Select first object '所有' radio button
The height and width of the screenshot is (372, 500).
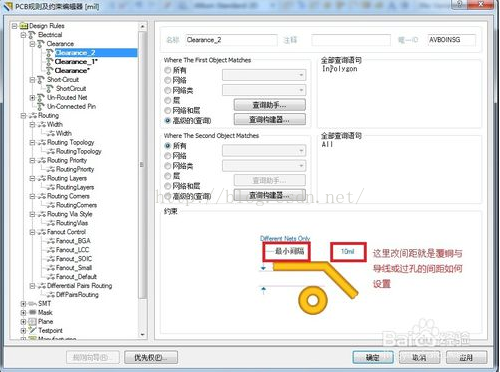coord(168,70)
